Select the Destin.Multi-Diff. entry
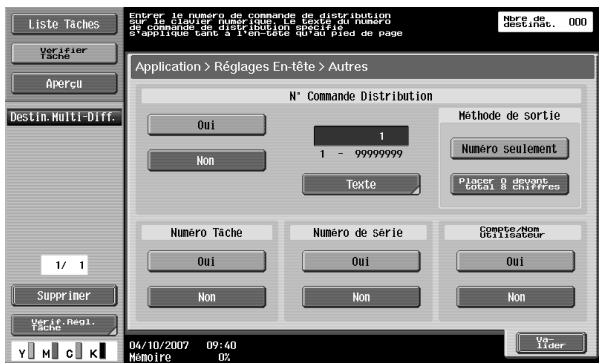Viewport: 601px width, 364px height. tap(64, 117)
